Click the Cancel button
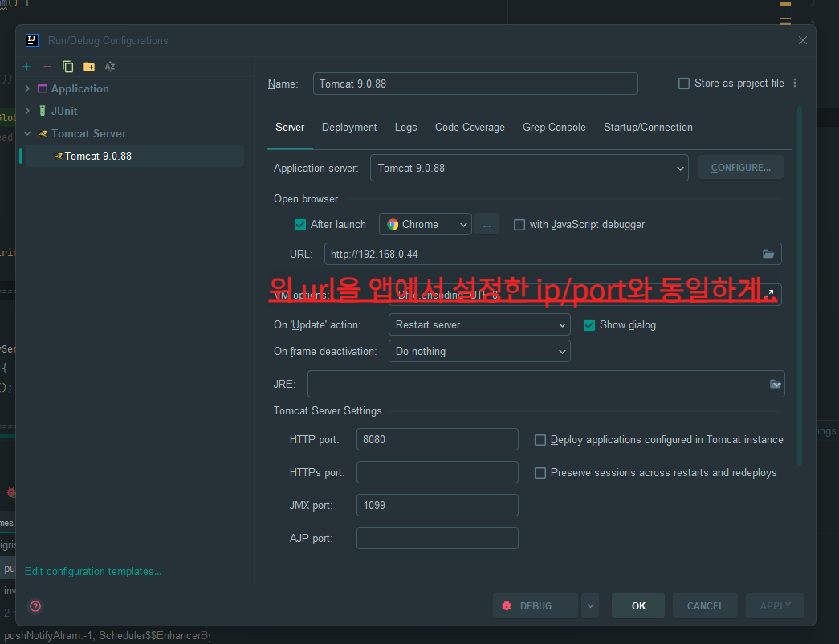 click(705, 605)
